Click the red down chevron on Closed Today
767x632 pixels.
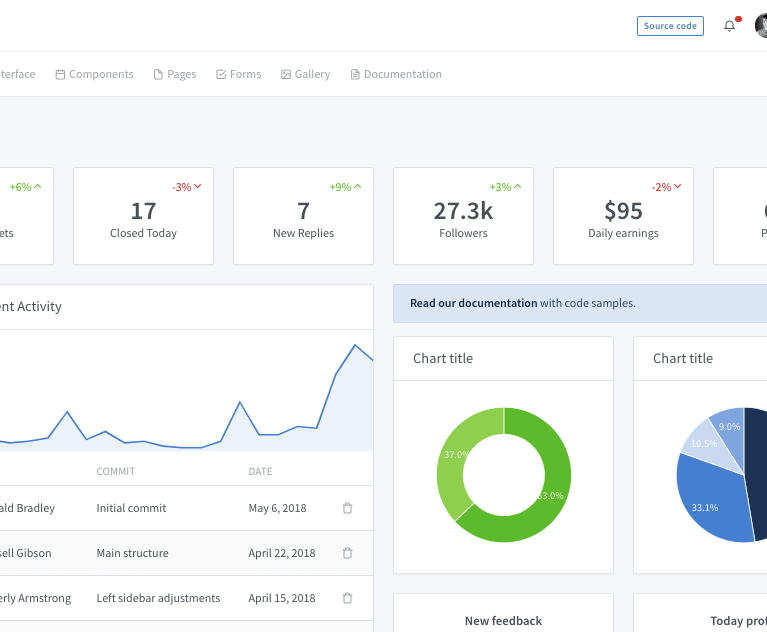tap(198, 187)
